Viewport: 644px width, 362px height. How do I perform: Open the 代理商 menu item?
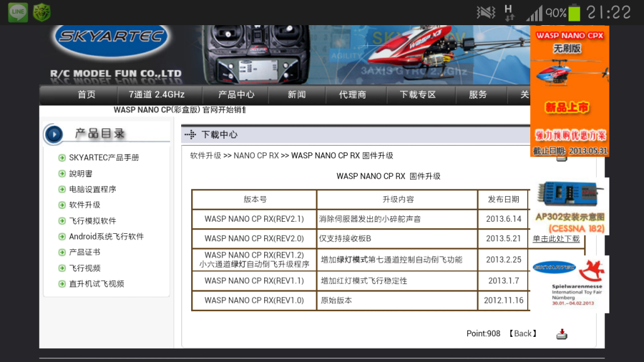(352, 95)
